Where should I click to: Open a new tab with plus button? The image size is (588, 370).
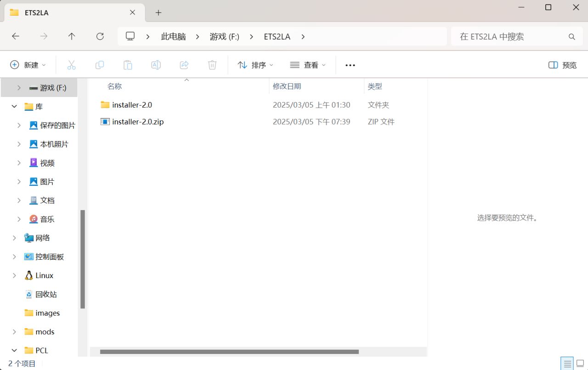click(x=158, y=13)
